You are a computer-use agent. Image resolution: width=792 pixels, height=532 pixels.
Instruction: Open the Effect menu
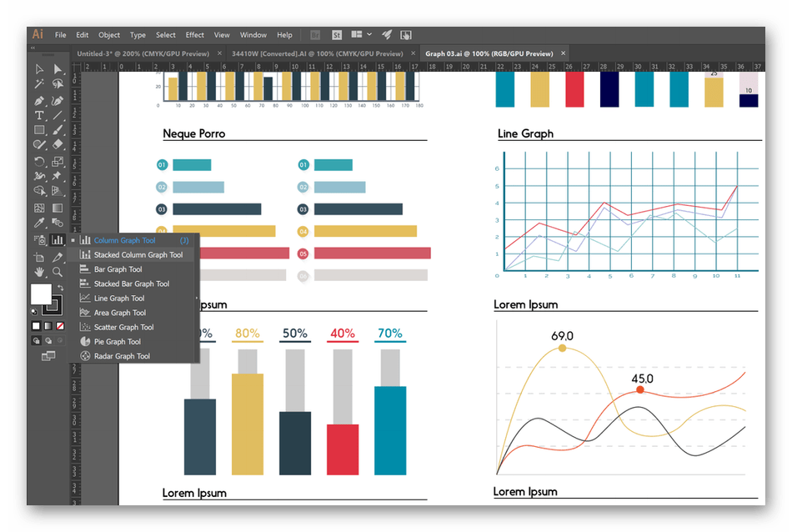(195, 35)
